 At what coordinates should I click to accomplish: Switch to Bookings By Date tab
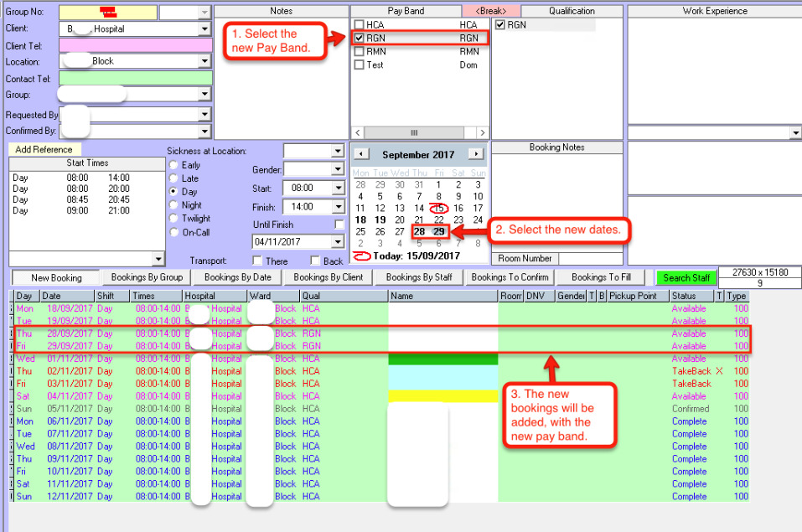[237, 277]
